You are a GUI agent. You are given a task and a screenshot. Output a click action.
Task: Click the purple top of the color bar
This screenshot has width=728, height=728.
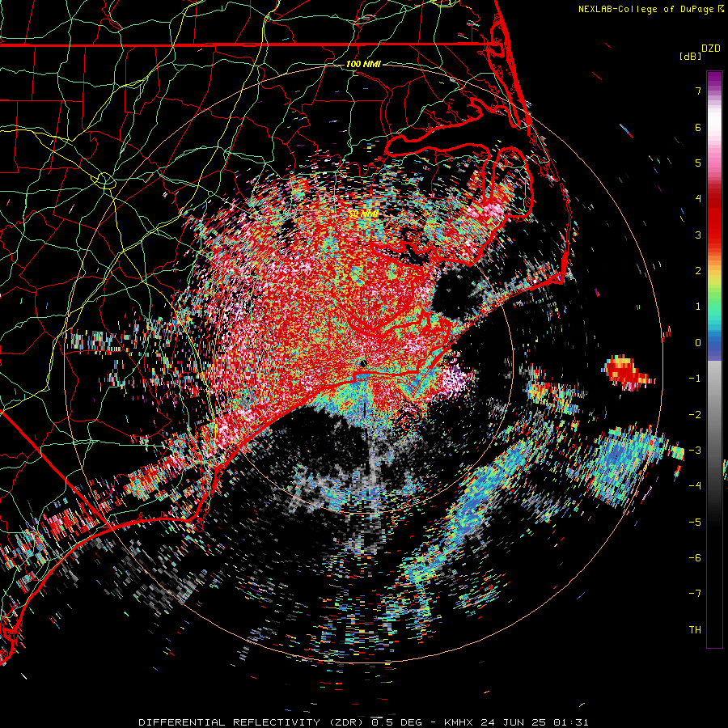(x=714, y=79)
